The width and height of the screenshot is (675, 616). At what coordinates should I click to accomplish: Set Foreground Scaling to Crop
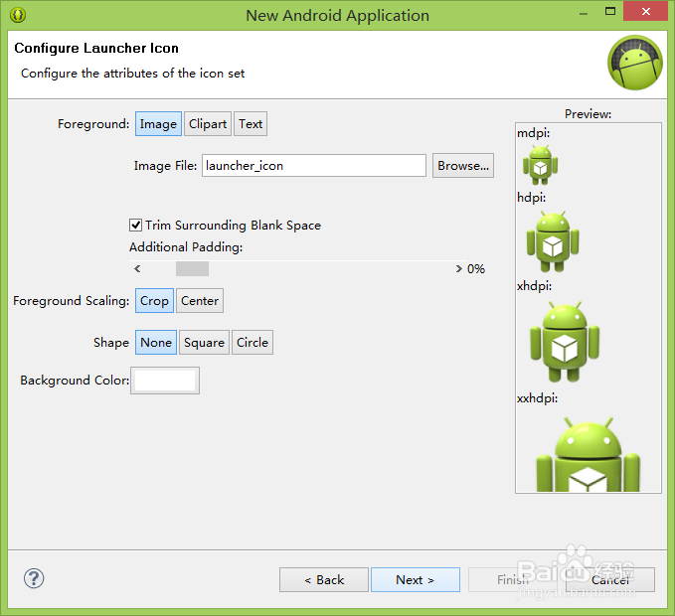coord(154,301)
